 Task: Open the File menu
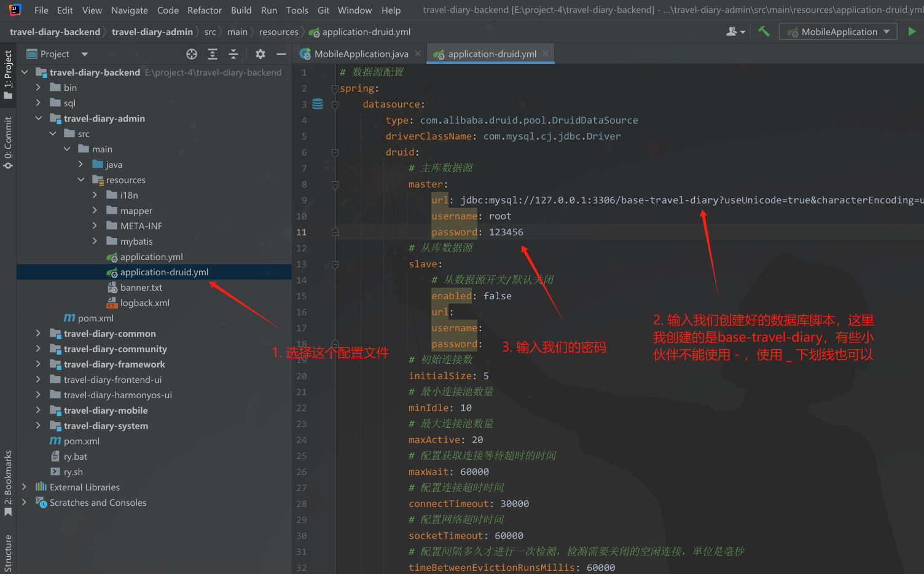(41, 10)
